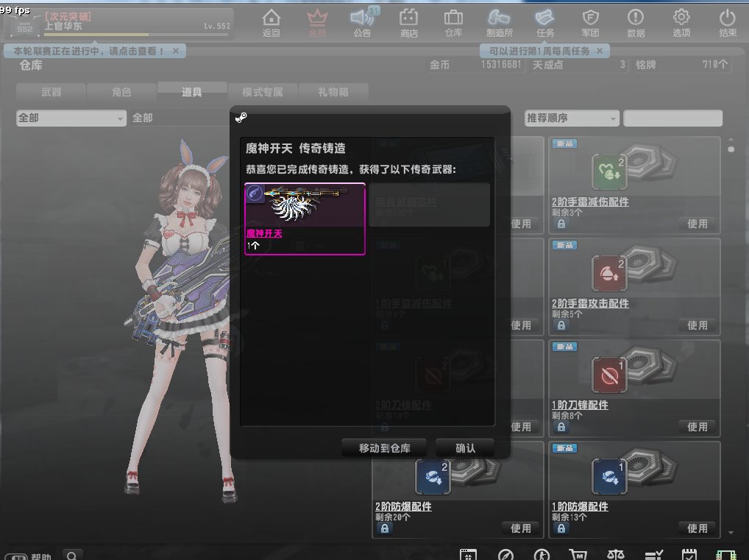Open 选项 settings gear icon

[x=681, y=23]
